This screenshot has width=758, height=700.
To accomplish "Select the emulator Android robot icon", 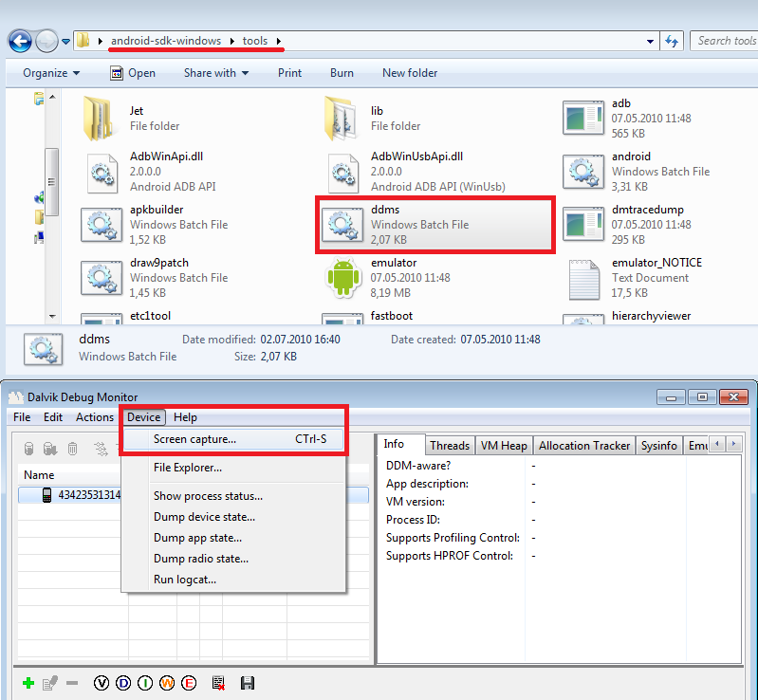I will pos(343,278).
